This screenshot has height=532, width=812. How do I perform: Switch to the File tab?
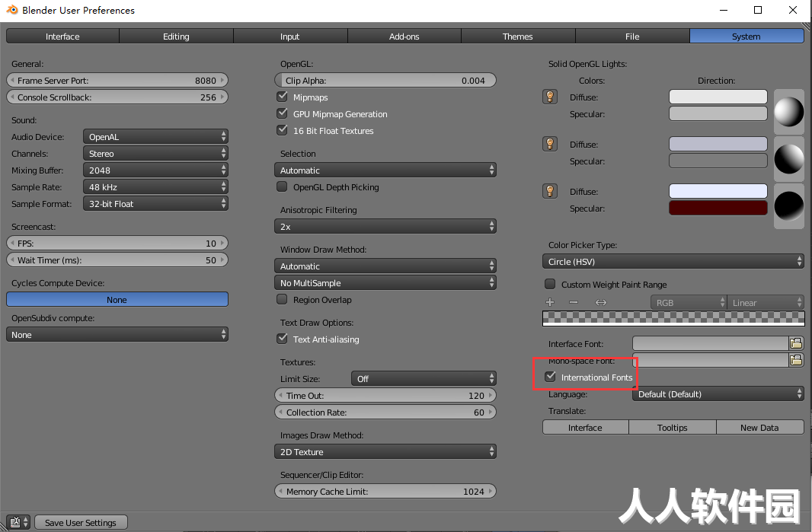click(632, 37)
